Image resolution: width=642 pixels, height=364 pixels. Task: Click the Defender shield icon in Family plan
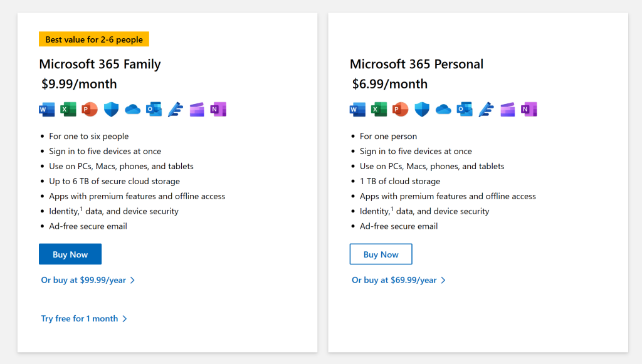111,110
